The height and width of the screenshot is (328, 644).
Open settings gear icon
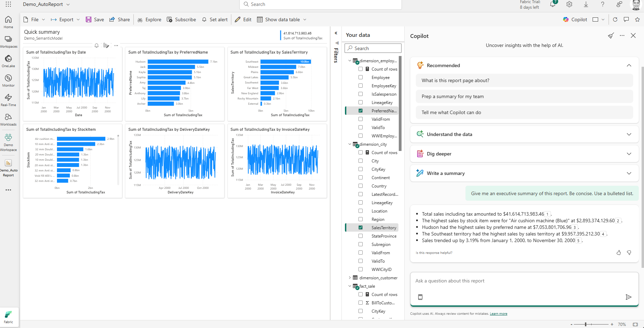569,4
